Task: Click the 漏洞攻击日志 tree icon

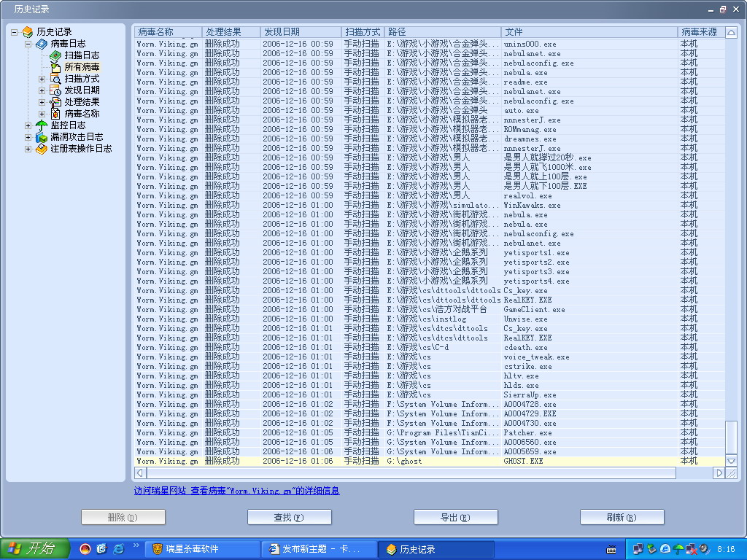Action: tap(42, 137)
